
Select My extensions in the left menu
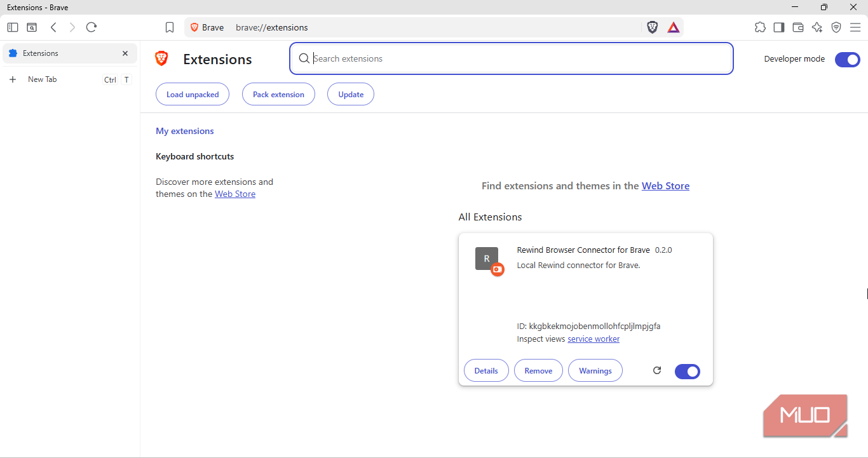[x=185, y=131]
